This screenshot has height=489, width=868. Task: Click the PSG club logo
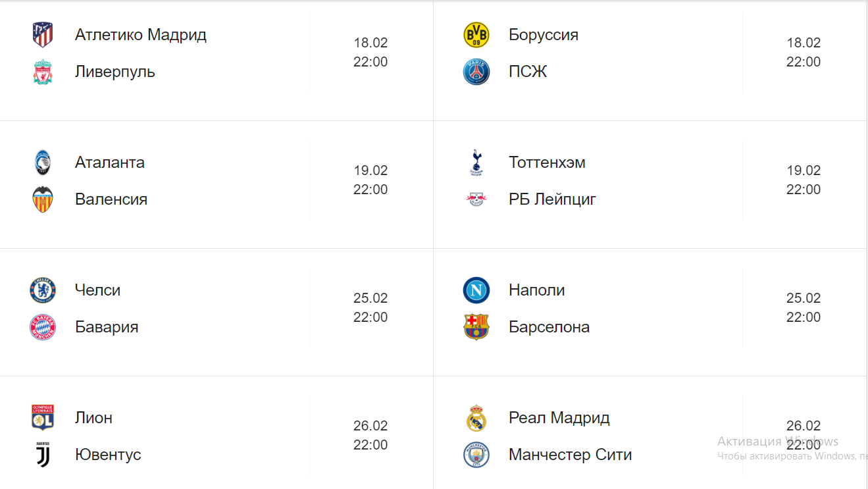(476, 72)
